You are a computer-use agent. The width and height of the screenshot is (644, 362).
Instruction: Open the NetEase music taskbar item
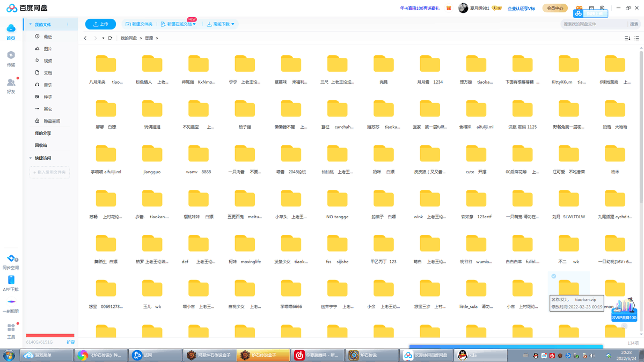pos(318,355)
